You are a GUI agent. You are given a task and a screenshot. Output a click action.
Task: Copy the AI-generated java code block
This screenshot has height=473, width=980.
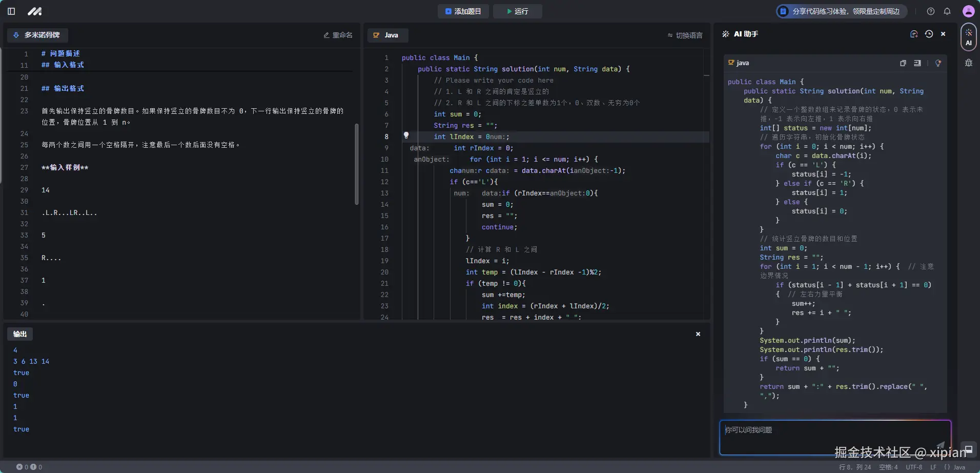tap(903, 63)
